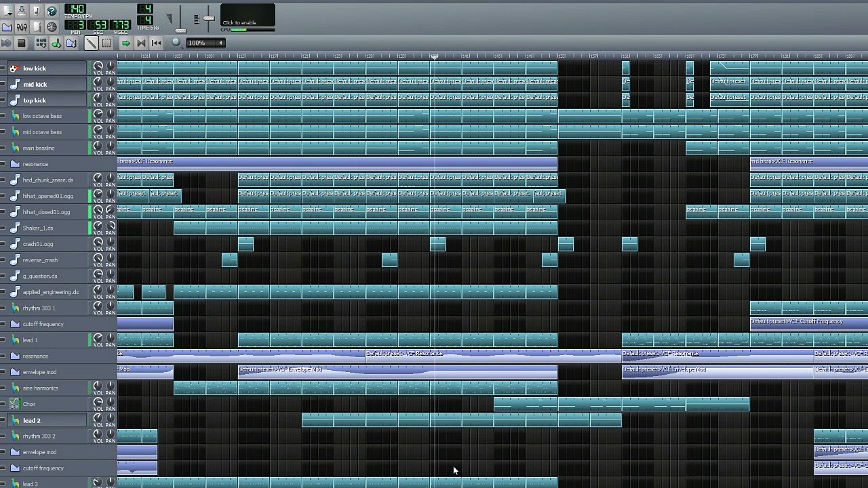This screenshot has height=488, width=868.
Task: Click the TEMPO/BPM 140 display
Action: pyautogui.click(x=75, y=9)
